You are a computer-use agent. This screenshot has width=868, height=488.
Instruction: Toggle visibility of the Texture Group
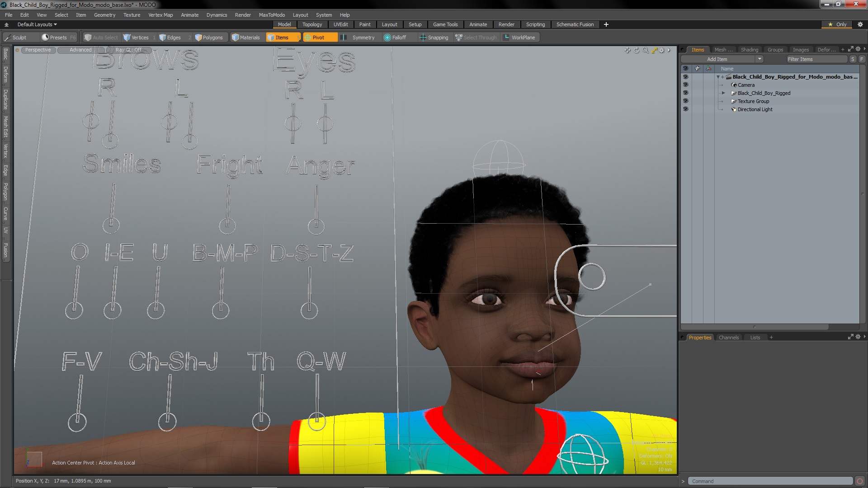(685, 101)
